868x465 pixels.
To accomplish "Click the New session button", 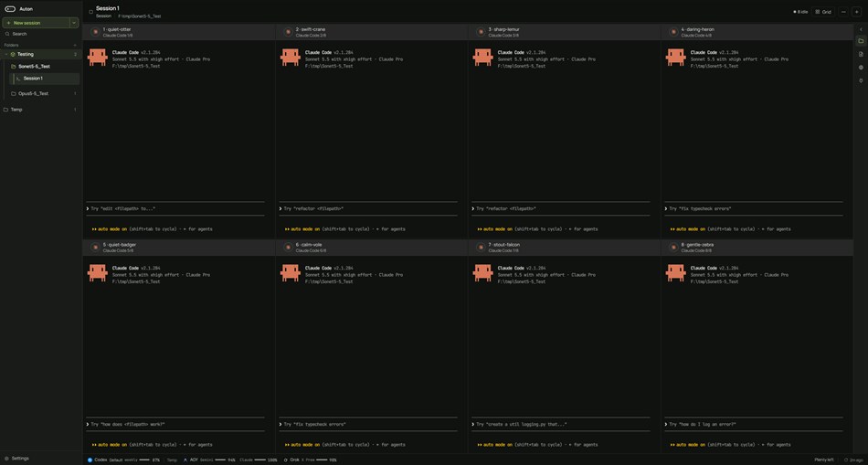I will coord(36,23).
